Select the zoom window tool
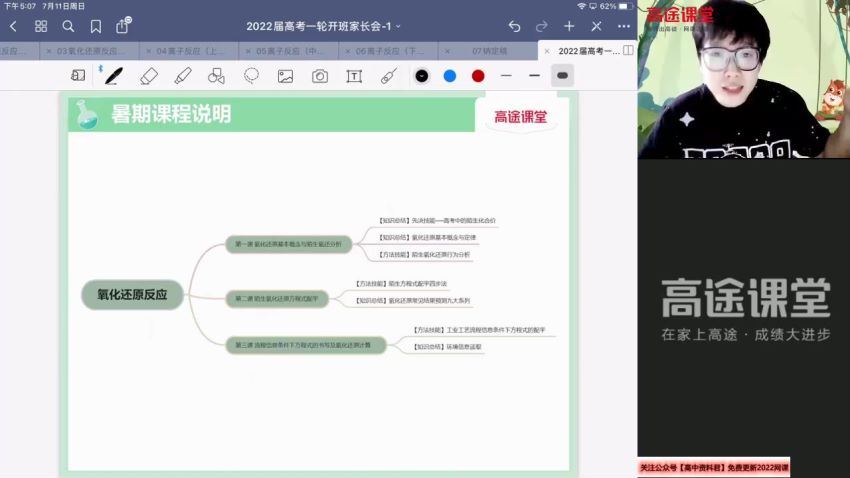This screenshot has height=478, width=850. (x=78, y=76)
